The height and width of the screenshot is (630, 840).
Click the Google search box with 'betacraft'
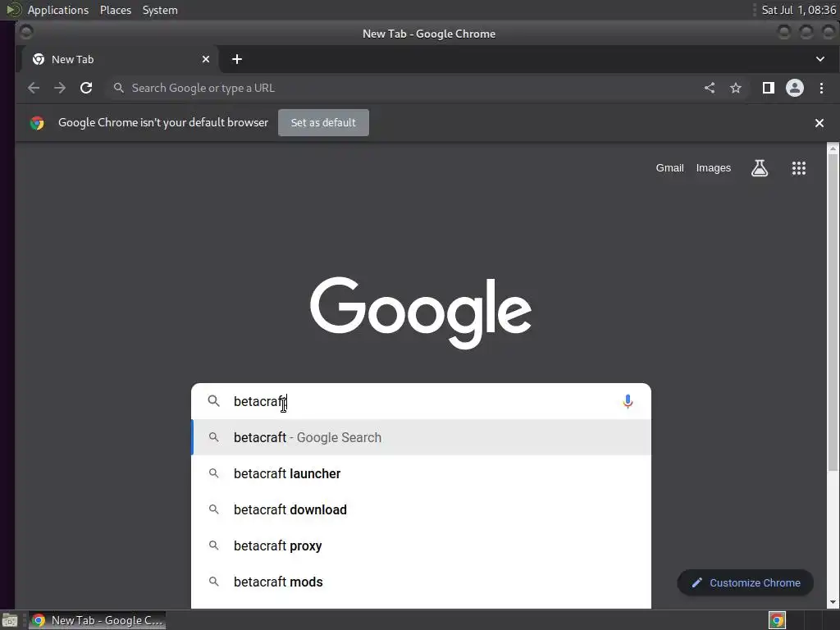(421, 401)
